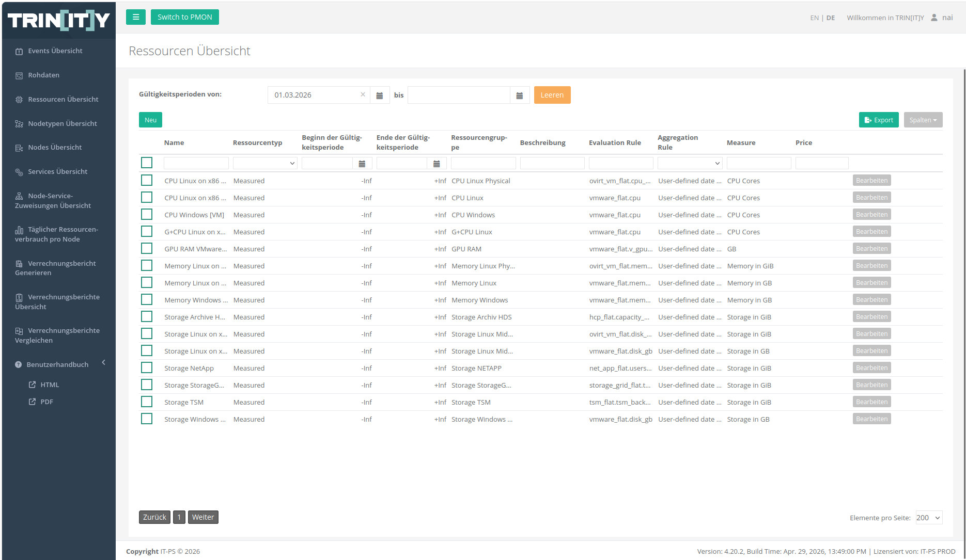Toggle the select-all checkbox in filter row

pyautogui.click(x=147, y=163)
